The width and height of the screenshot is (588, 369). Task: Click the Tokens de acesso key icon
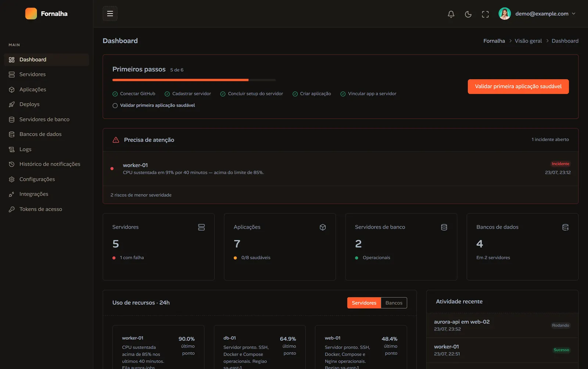pyautogui.click(x=12, y=209)
